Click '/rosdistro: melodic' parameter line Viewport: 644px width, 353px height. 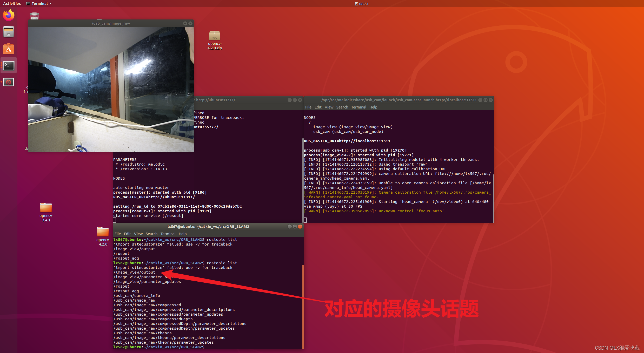pyautogui.click(x=140, y=164)
